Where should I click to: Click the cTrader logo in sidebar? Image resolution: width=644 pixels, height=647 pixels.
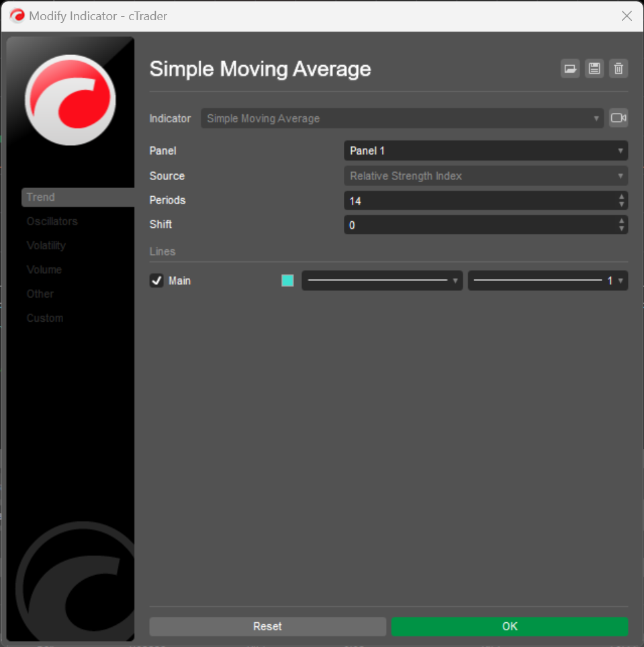click(71, 100)
